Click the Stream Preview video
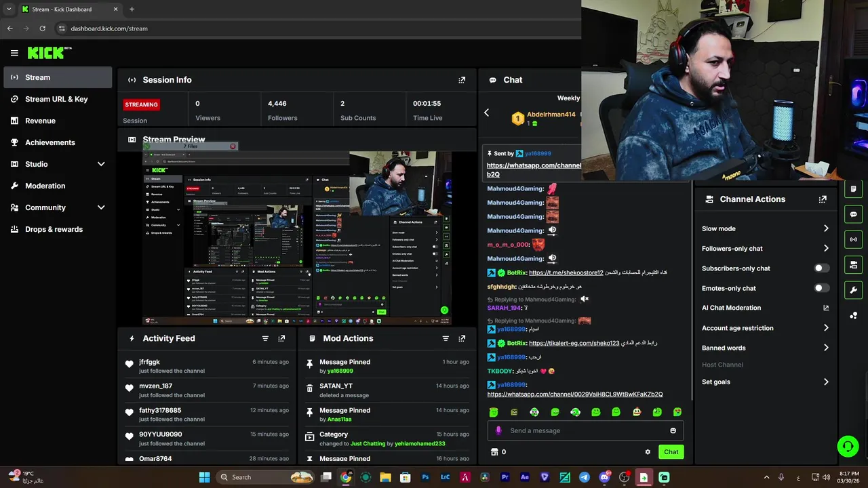 point(296,238)
